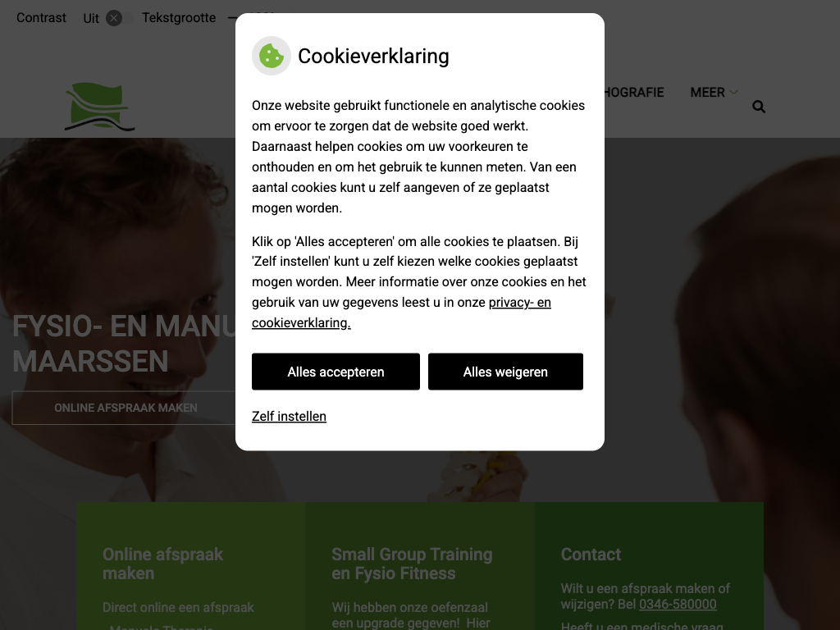
Task: Open the MEER navigation item
Action: click(x=707, y=92)
